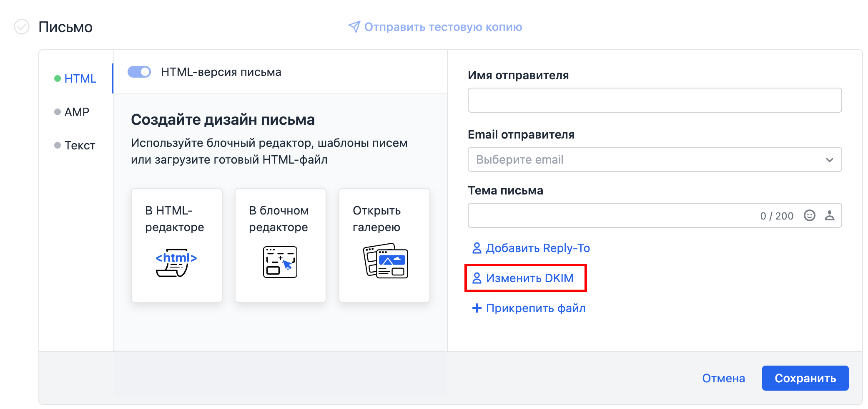Screen dimensions: 868x409
Task: Click the person icon beside Добавить Reply-To
Action: pos(476,248)
